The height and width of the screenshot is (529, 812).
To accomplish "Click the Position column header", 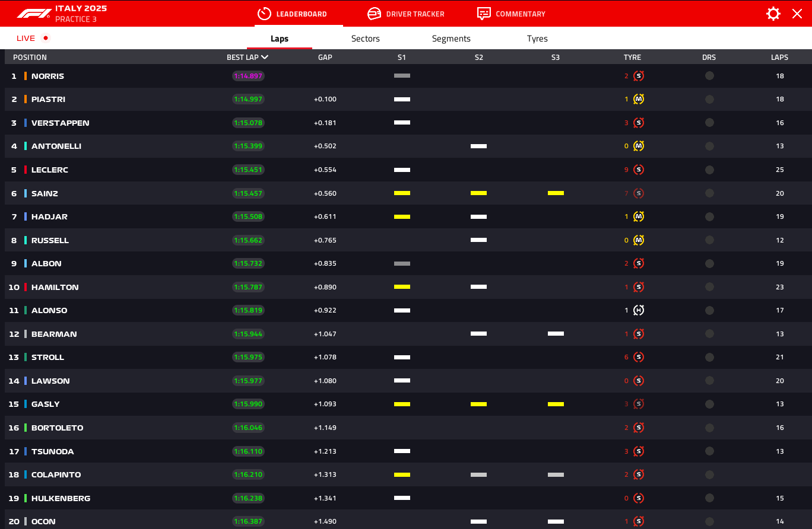I will pyautogui.click(x=30, y=58).
